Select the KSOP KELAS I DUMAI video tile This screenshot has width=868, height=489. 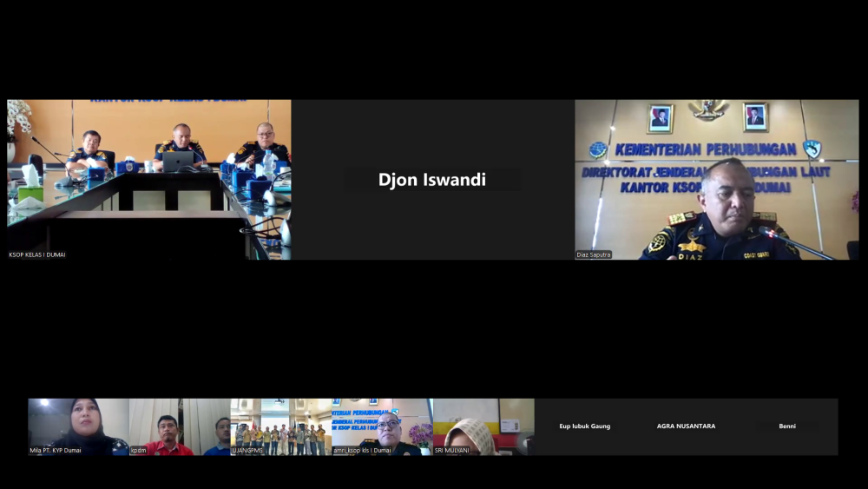149,180
